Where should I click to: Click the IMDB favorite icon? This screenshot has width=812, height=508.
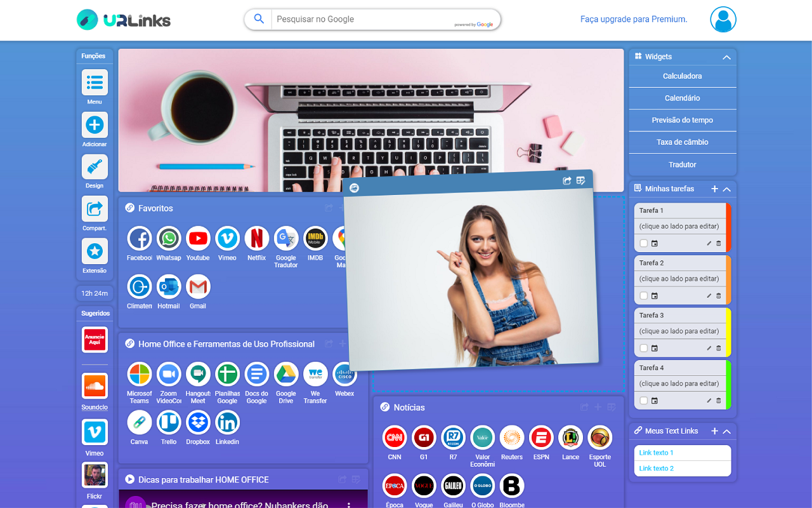click(x=315, y=239)
